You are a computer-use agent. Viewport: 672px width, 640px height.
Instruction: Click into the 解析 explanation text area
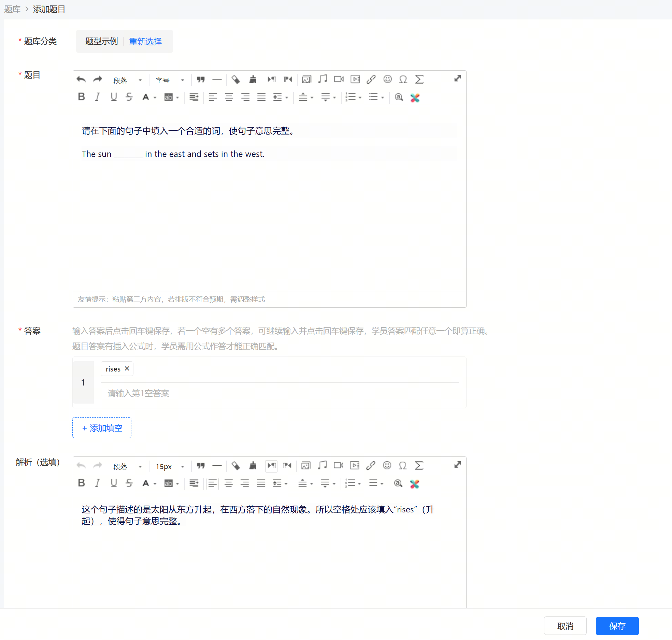tap(270, 550)
